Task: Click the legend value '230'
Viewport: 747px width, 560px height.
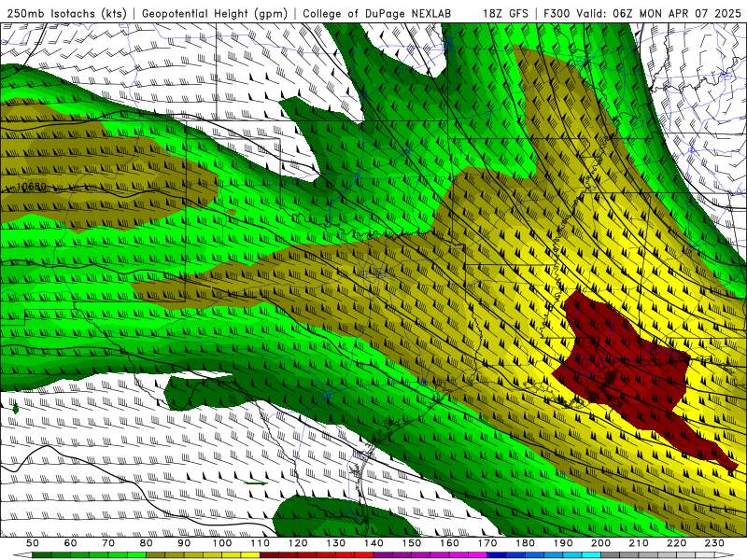Action: pos(715,543)
